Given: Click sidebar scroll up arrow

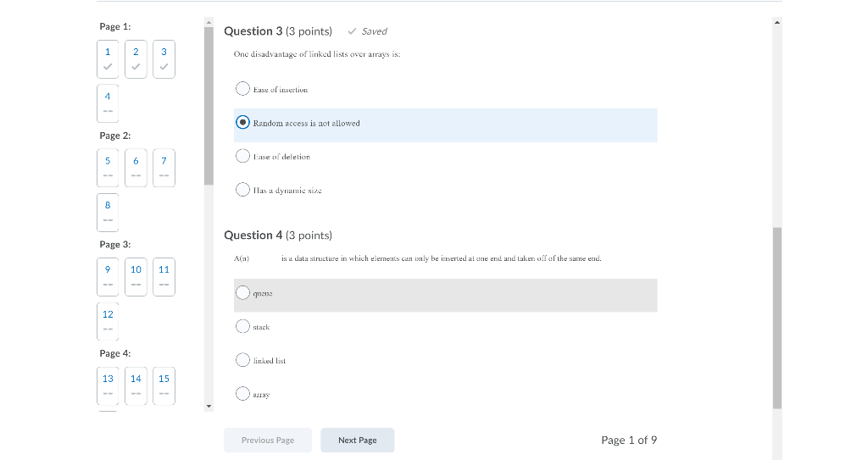Looking at the screenshot, I should click(x=209, y=23).
